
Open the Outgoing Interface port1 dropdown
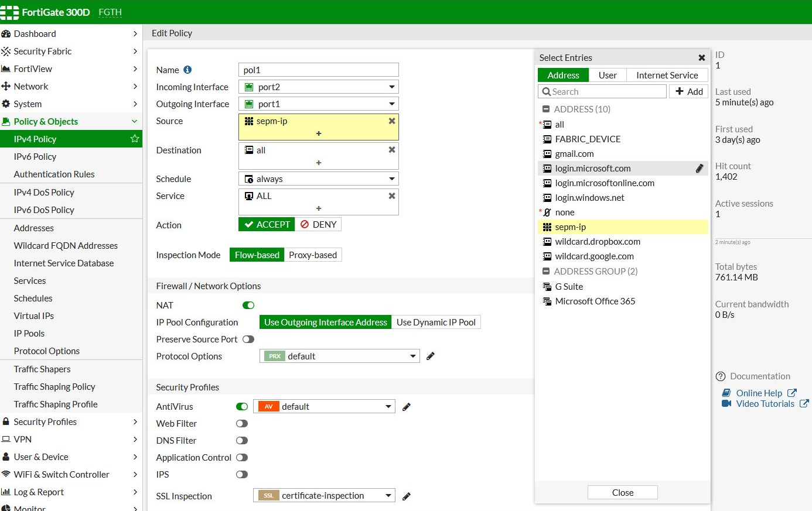319,104
